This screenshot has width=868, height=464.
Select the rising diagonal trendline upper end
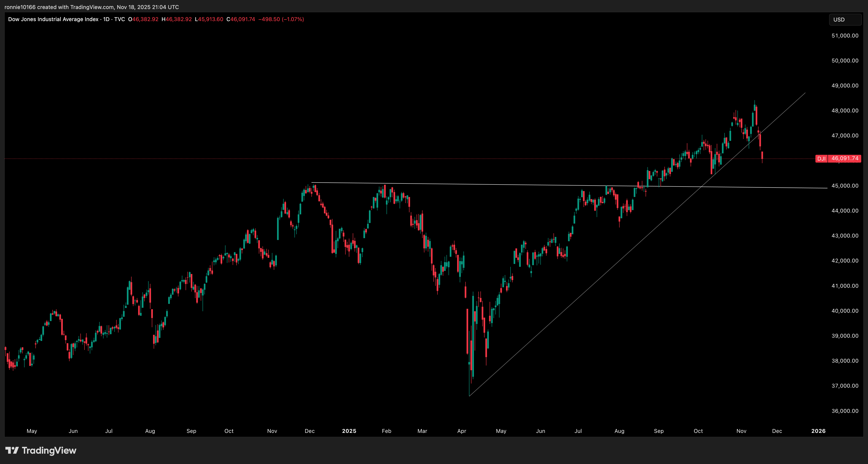coord(805,93)
